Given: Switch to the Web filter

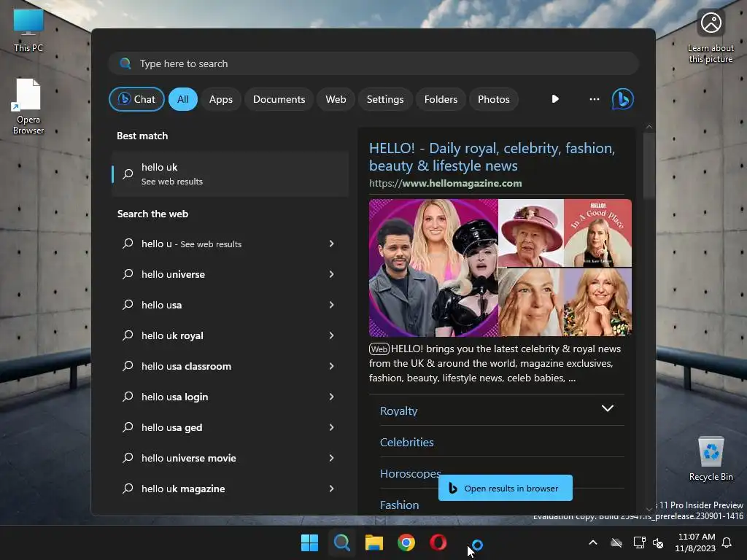Looking at the screenshot, I should click(336, 99).
